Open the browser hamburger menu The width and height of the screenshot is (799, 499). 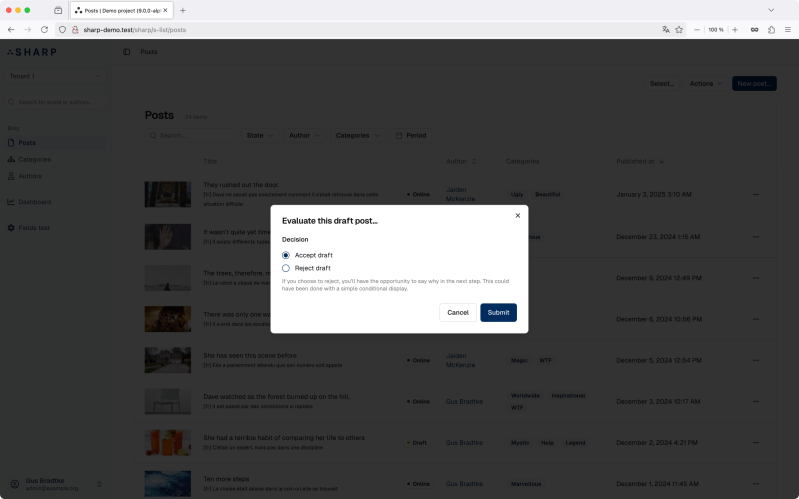[x=788, y=30]
